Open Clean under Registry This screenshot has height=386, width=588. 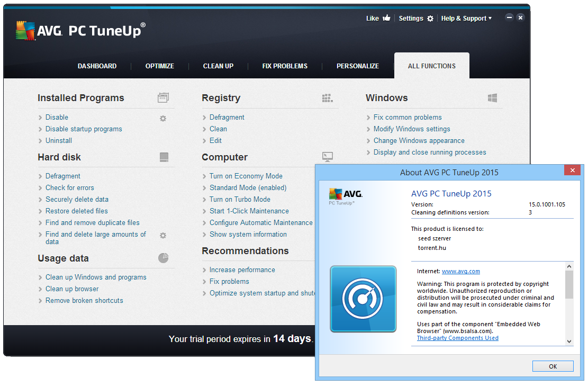[218, 129]
